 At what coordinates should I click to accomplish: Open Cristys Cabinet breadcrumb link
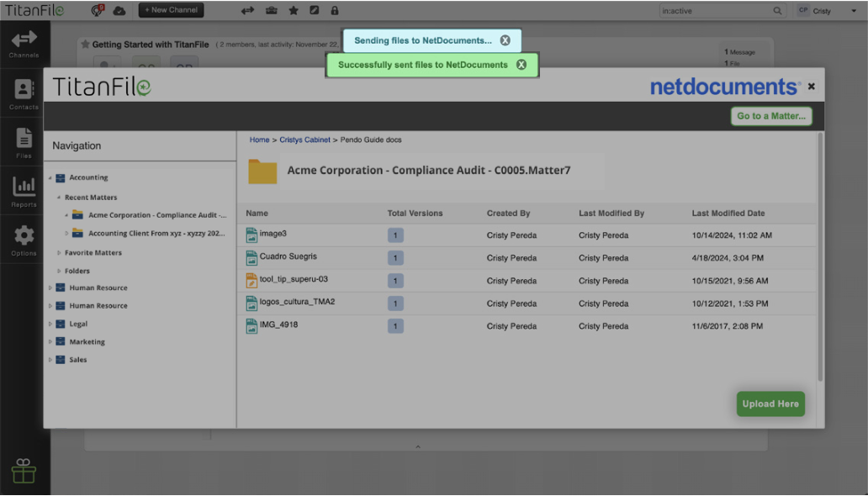pos(304,140)
